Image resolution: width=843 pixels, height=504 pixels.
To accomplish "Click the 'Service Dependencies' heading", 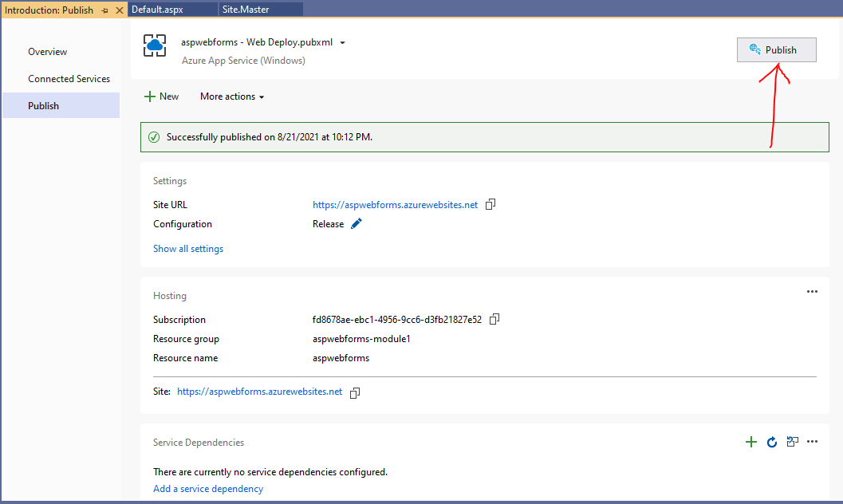I will pos(199,443).
